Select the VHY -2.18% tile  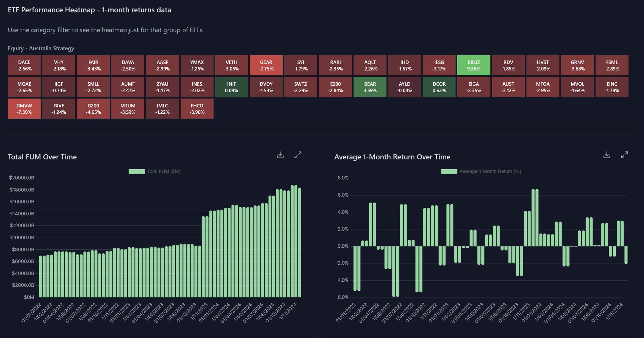pyautogui.click(x=59, y=65)
